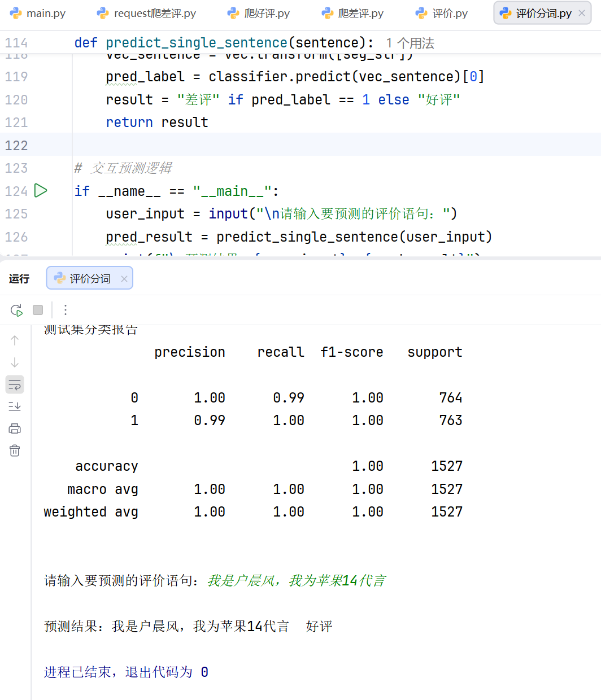Stop the running process
601x700 pixels.
(38, 310)
